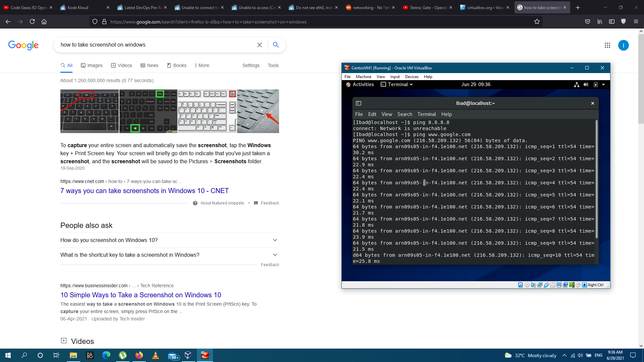Click Settings under the Google search bar
This screenshot has width=644, height=362.
(251, 65)
